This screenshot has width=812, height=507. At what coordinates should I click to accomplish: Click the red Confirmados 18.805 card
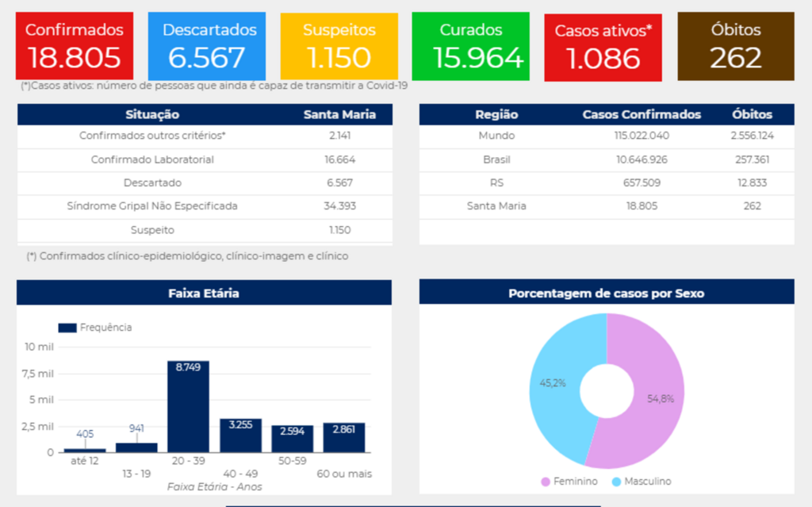click(x=75, y=46)
